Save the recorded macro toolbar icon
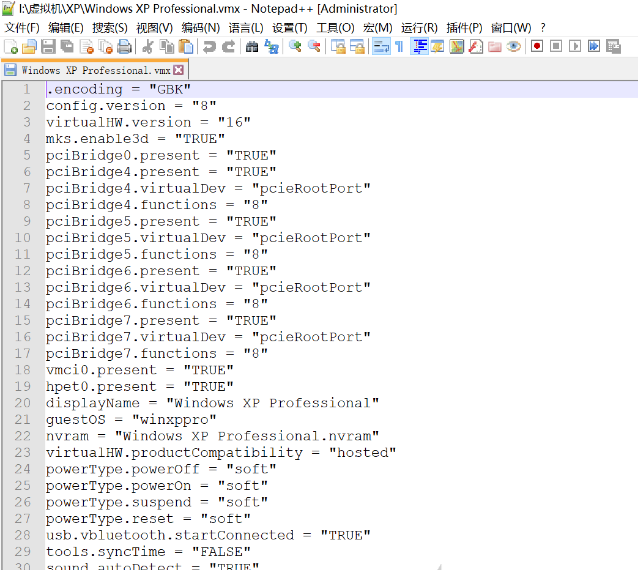 [x=613, y=46]
